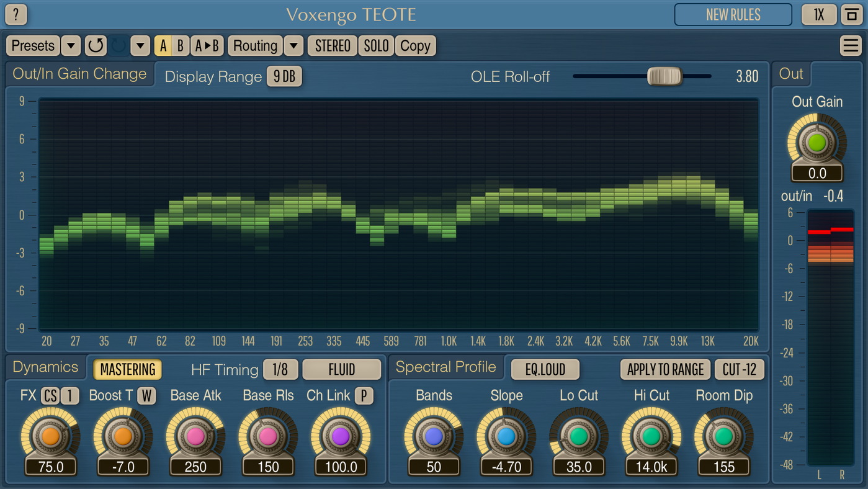Image resolution: width=868 pixels, height=489 pixels.
Task: Click the Slope -4.70 value field
Action: (506, 467)
